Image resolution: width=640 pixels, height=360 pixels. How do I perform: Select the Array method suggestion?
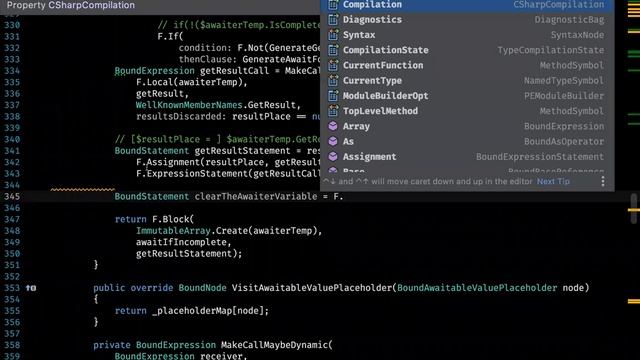467,127
